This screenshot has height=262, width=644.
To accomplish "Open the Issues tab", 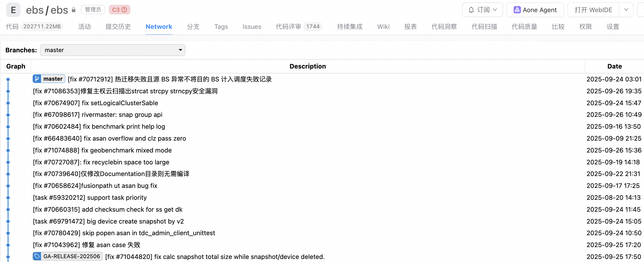I will 252,27.
